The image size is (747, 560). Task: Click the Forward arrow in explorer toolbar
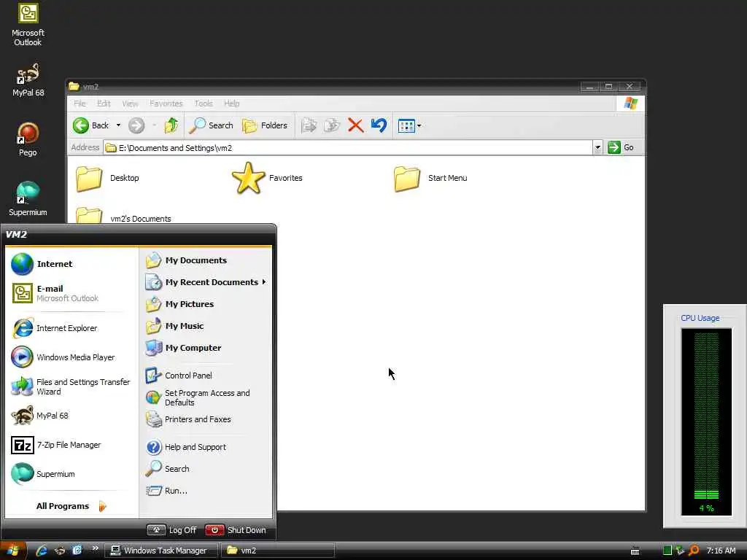(x=136, y=125)
